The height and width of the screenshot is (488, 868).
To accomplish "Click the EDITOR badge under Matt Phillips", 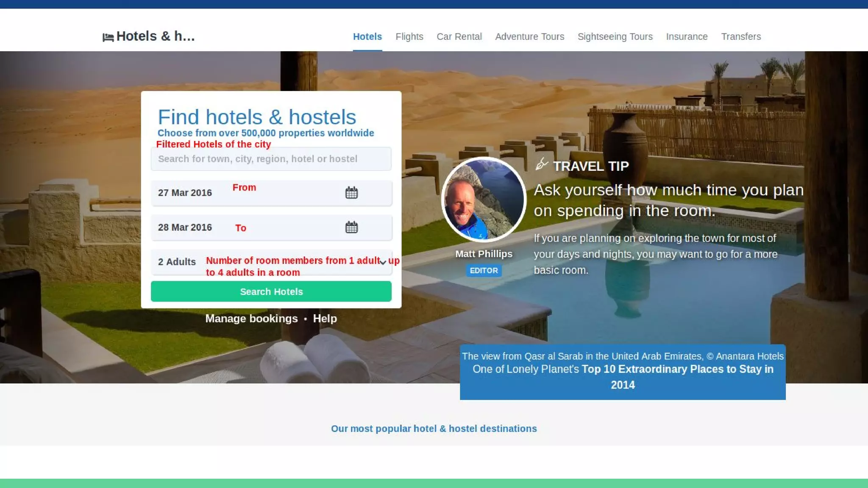I will [484, 271].
